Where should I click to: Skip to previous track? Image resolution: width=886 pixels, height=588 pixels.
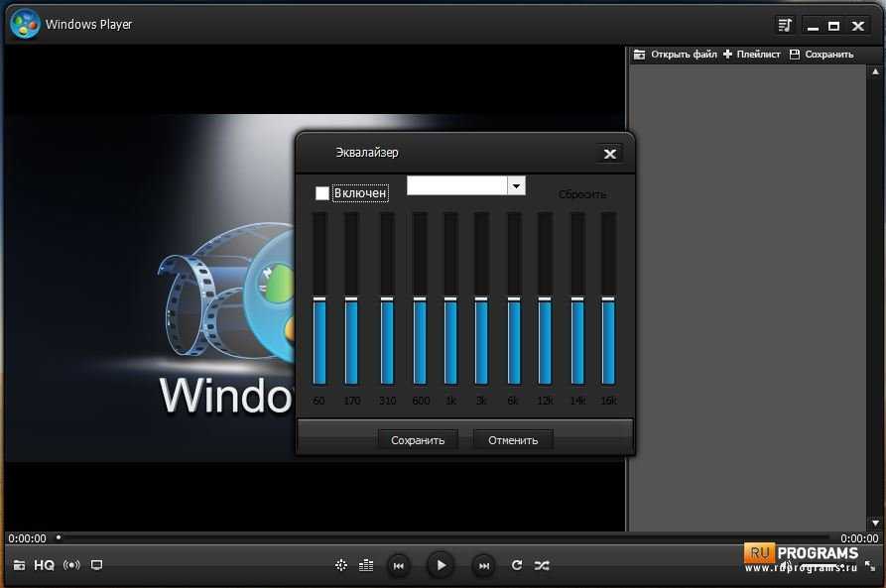pyautogui.click(x=399, y=565)
